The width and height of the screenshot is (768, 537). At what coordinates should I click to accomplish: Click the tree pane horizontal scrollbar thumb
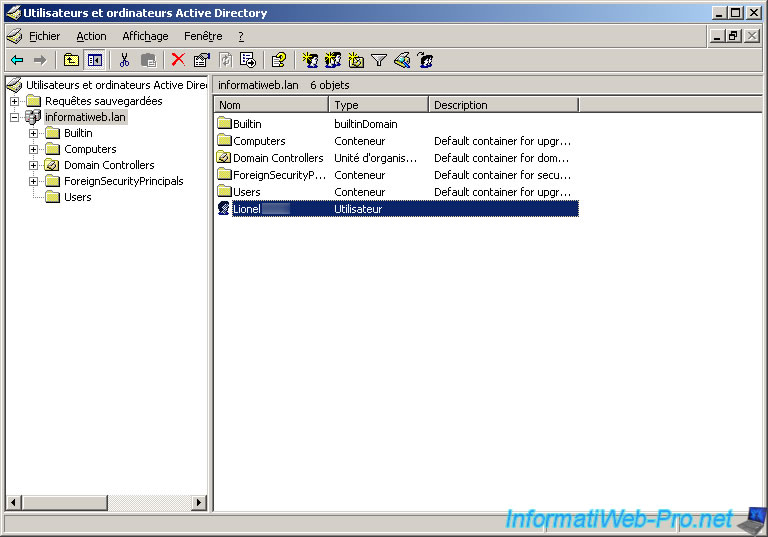[65, 502]
